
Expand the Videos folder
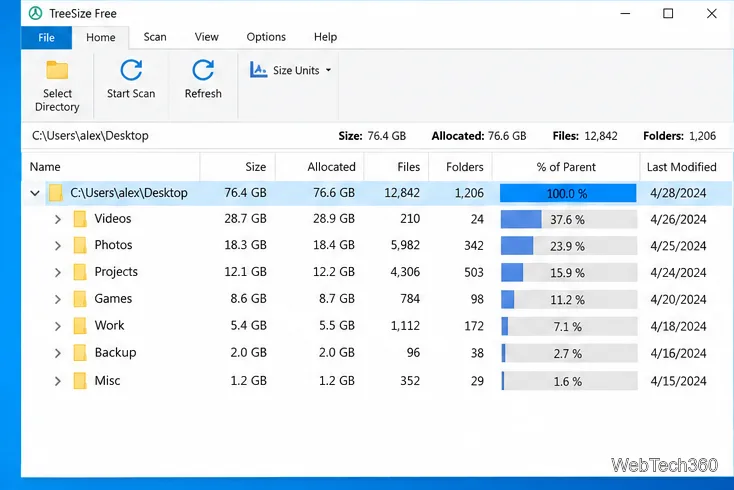[x=58, y=219]
